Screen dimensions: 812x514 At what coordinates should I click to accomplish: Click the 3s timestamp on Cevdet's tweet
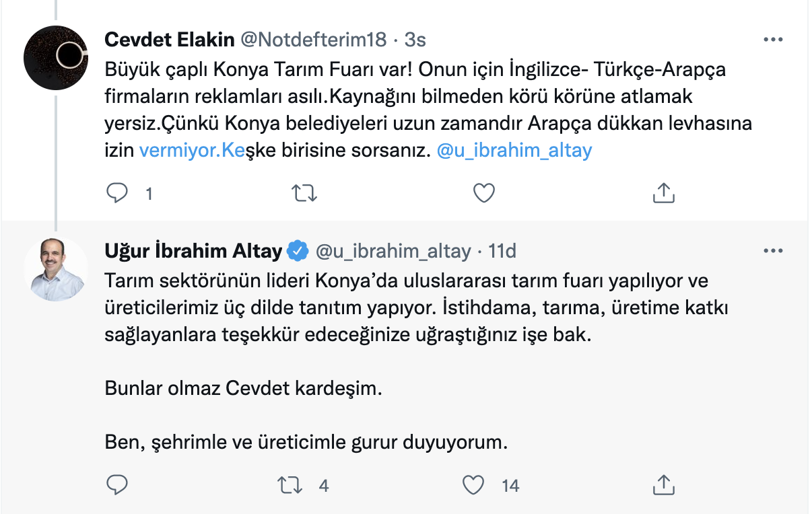point(413,40)
